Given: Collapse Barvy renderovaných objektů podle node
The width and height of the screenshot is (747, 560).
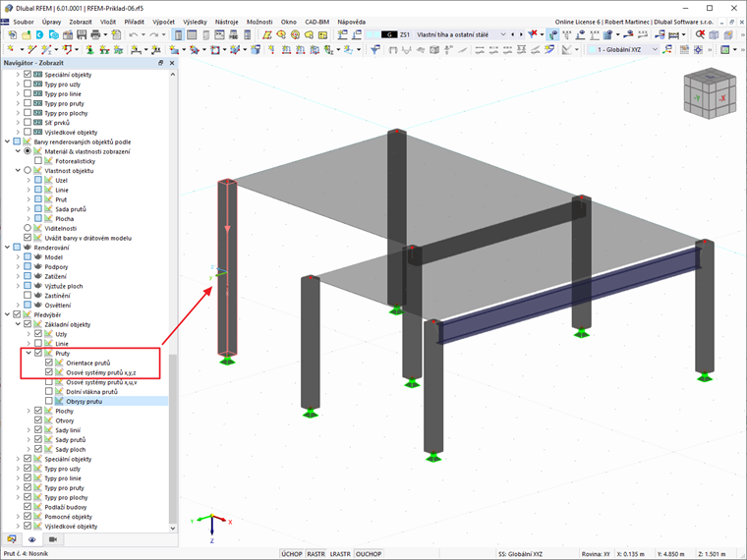Looking at the screenshot, I should tap(7, 141).
